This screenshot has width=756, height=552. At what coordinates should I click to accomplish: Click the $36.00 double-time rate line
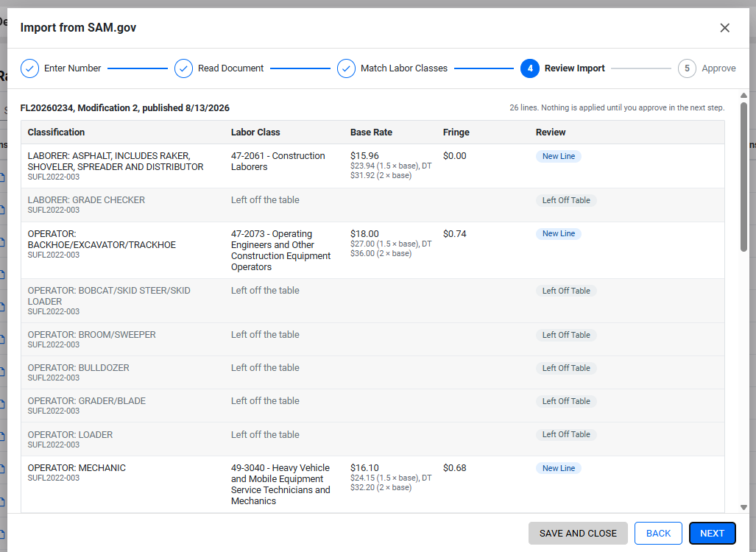pyautogui.click(x=381, y=254)
